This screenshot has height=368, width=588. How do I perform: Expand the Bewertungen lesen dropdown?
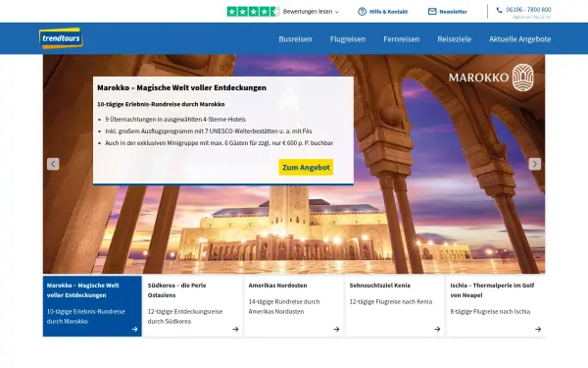coord(311,12)
